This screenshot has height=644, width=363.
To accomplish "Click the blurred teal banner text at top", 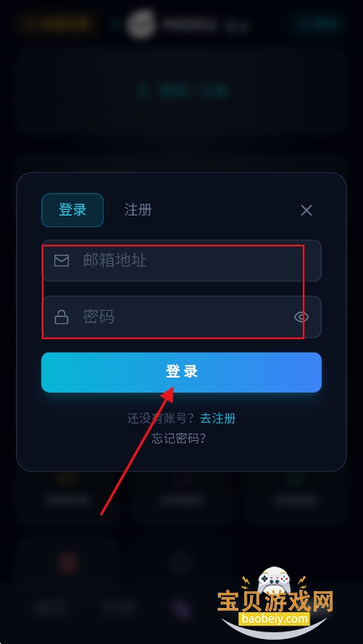I will 181,90.
